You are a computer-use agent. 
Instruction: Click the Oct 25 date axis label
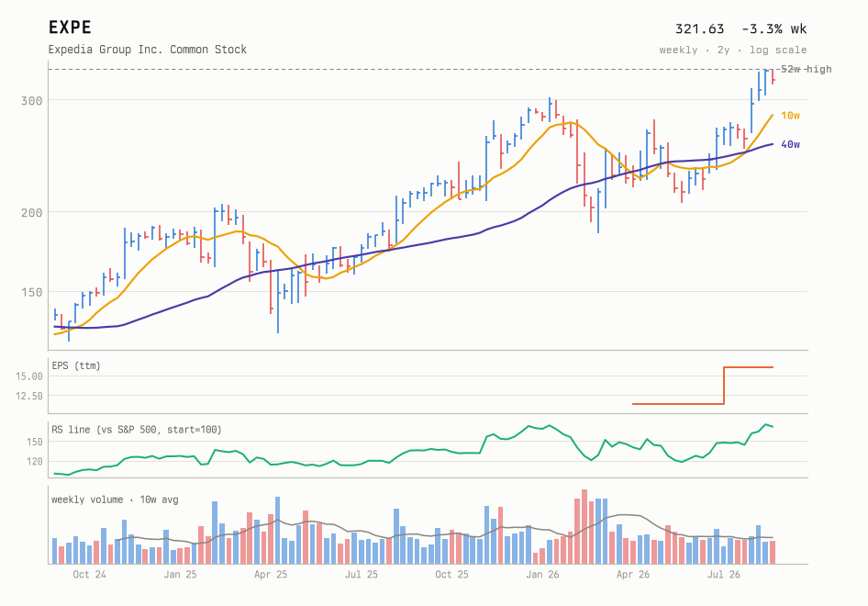pyautogui.click(x=451, y=575)
